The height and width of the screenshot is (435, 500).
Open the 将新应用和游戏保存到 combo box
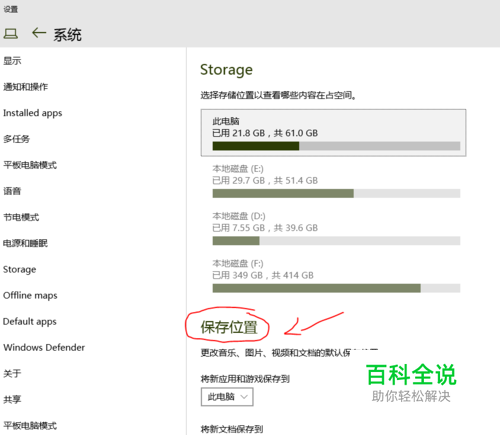pos(227,397)
